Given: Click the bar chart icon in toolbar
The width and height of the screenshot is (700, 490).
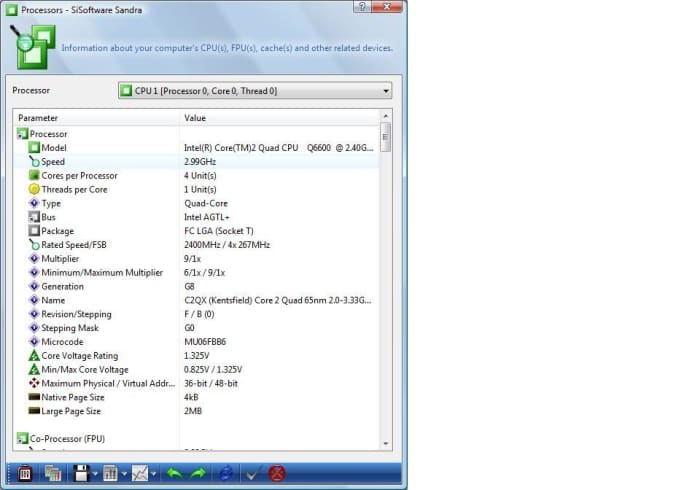Looking at the screenshot, I should (x=110, y=473).
